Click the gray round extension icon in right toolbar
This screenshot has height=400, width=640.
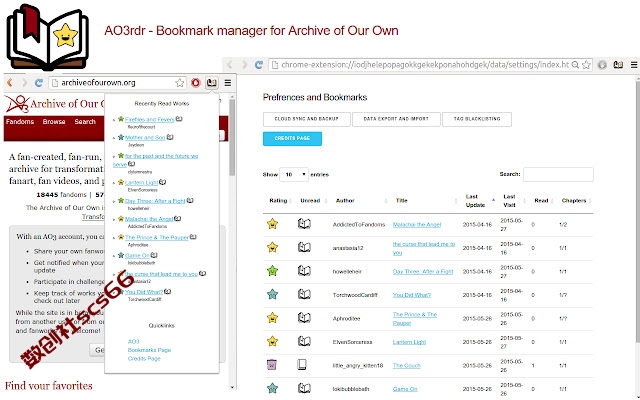(x=602, y=64)
